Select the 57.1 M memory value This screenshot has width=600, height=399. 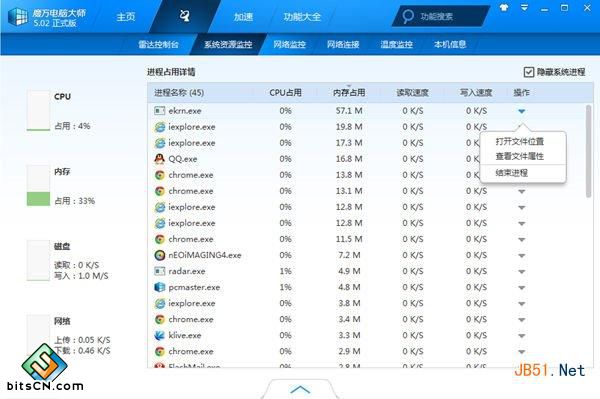[x=349, y=111]
